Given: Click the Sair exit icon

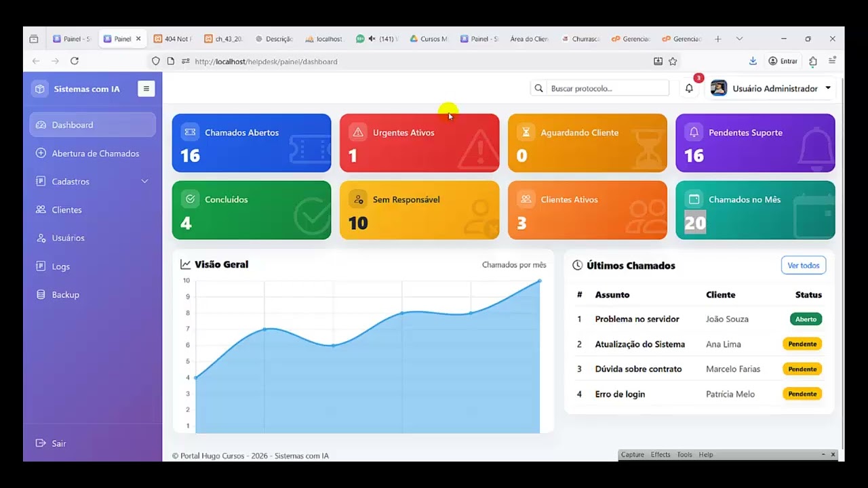Looking at the screenshot, I should (x=41, y=443).
